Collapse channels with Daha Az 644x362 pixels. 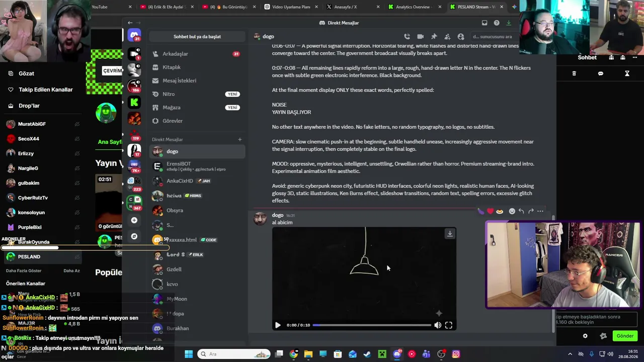click(71, 270)
